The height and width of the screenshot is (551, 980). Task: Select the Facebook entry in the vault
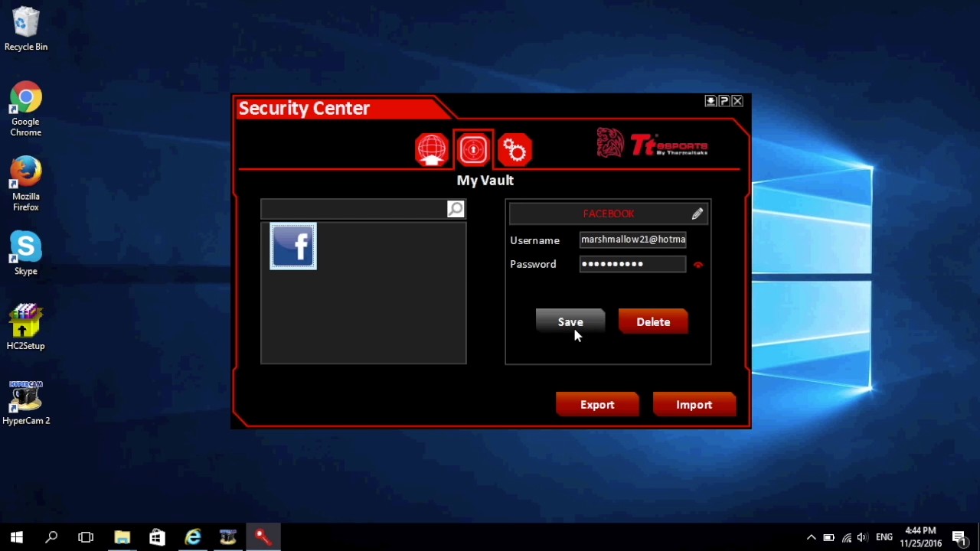point(293,246)
